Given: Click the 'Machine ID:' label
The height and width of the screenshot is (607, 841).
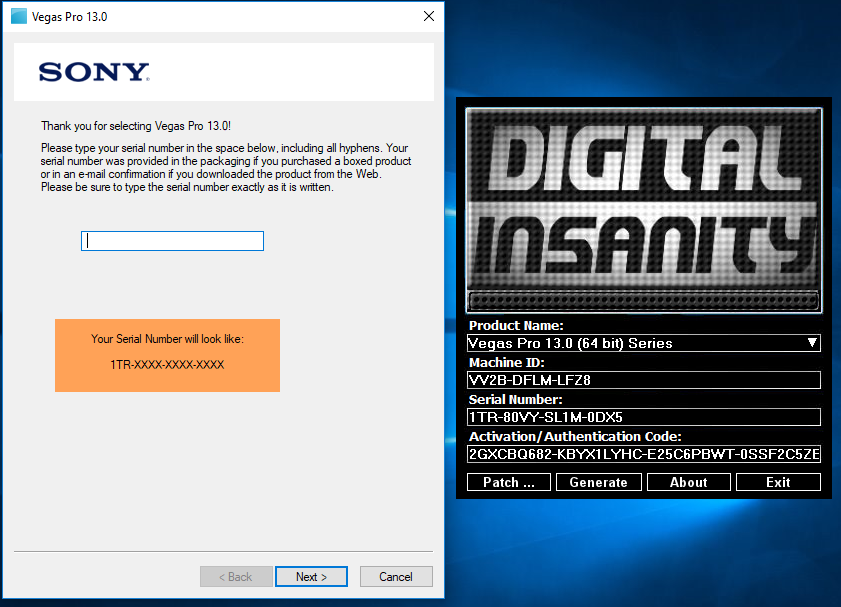Looking at the screenshot, I should coord(506,362).
